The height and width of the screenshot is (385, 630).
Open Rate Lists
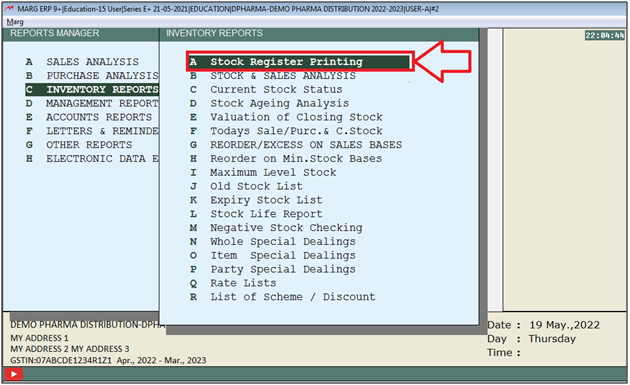[243, 283]
